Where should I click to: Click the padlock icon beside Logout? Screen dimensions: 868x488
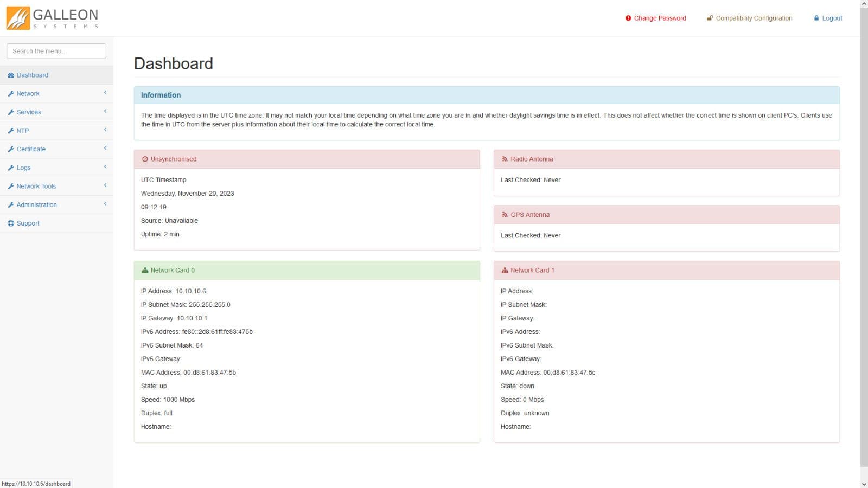(816, 18)
